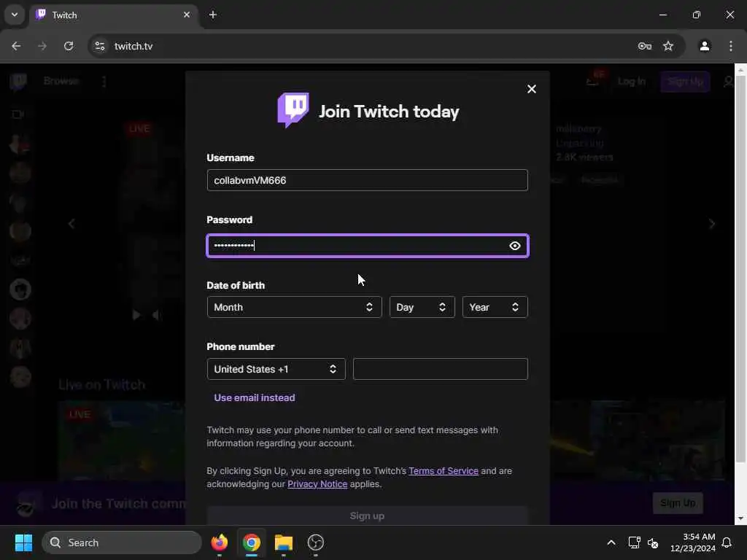Open the network icon in system tray
The image size is (747, 560).
(634, 542)
